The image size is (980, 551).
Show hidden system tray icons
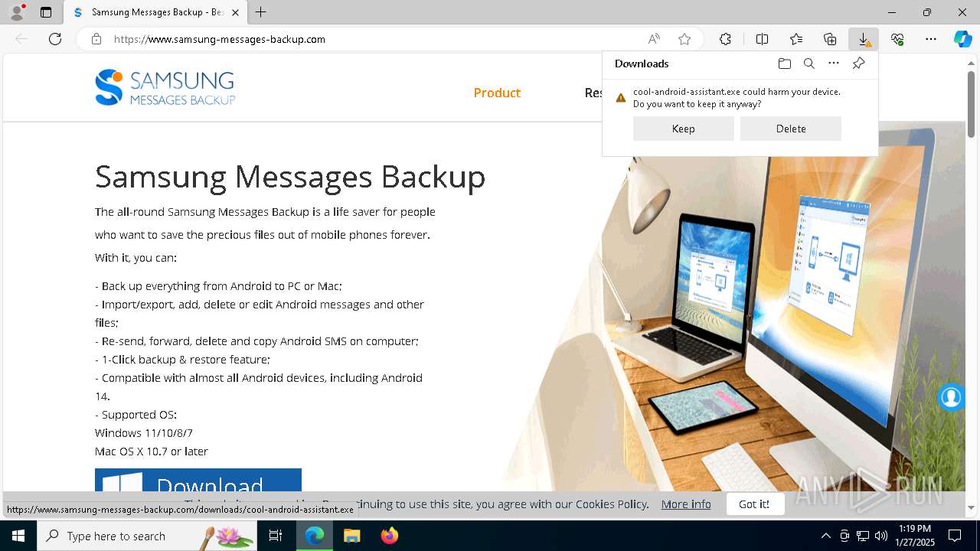[825, 536]
